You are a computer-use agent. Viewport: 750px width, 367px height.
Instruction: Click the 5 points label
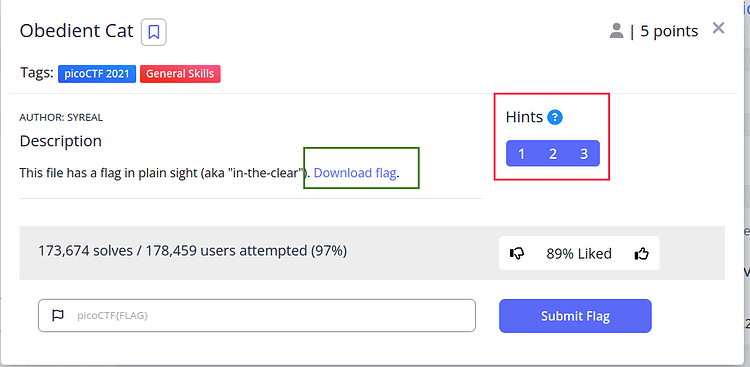tap(669, 31)
